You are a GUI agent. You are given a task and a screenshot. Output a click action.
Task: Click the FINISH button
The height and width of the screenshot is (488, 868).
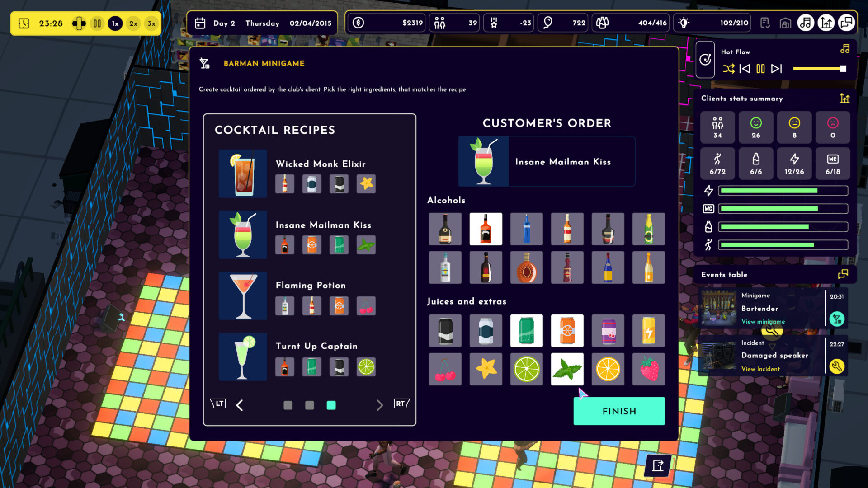619,411
